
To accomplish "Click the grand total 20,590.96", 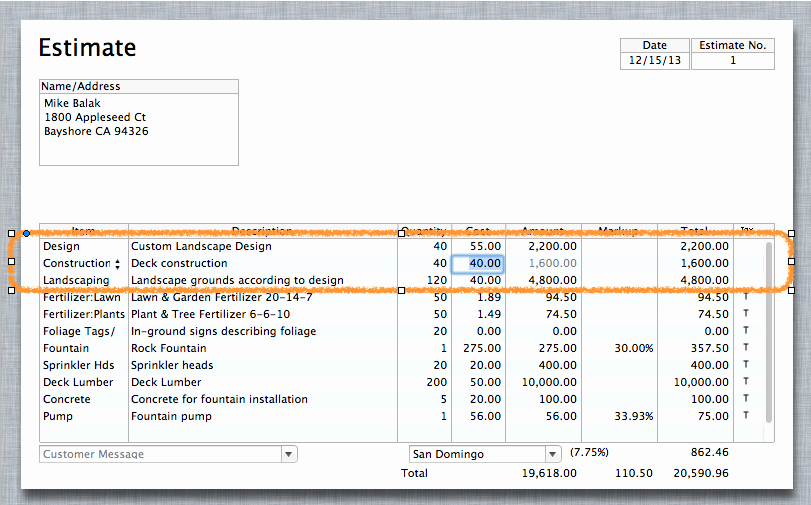I will 701,473.
